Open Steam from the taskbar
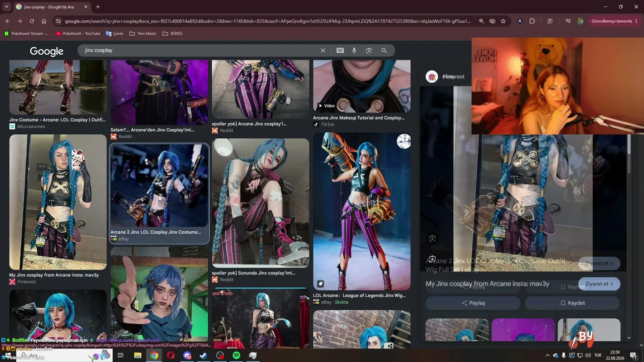644x362 pixels. pos(203,355)
